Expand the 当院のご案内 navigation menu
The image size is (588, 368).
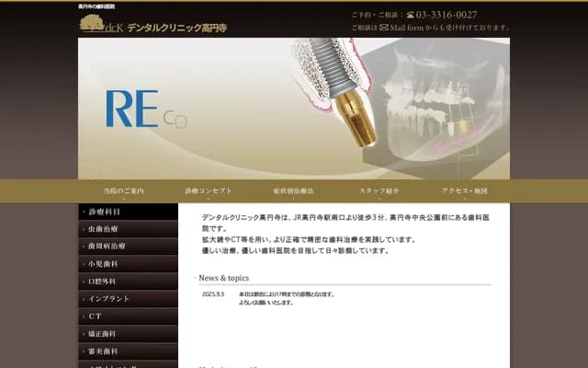pyautogui.click(x=124, y=190)
